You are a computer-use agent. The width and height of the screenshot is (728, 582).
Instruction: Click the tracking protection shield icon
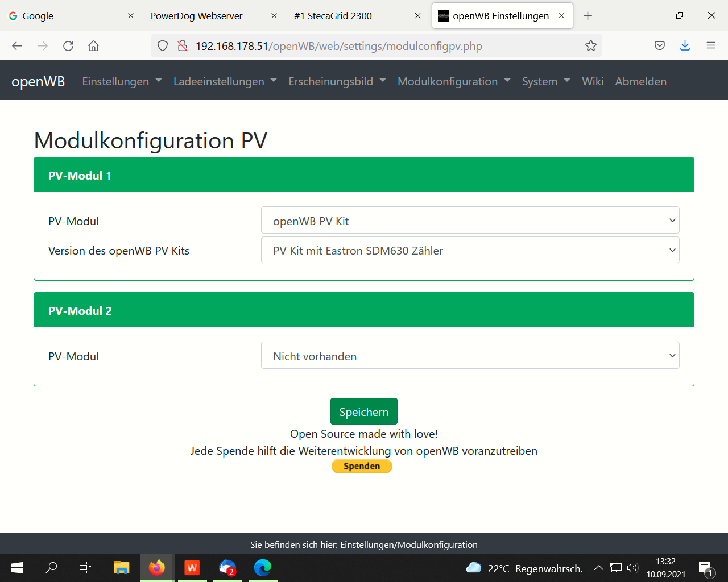[x=163, y=46]
